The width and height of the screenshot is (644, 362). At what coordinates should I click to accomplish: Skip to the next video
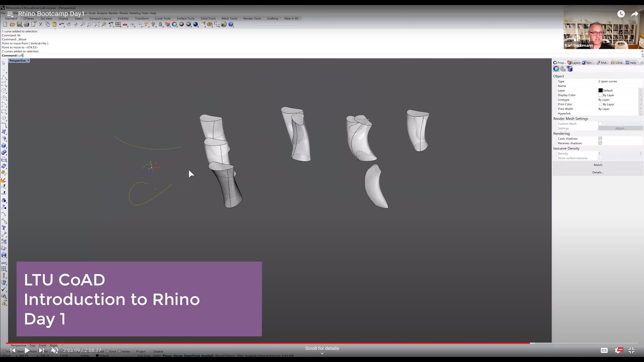(x=41, y=350)
